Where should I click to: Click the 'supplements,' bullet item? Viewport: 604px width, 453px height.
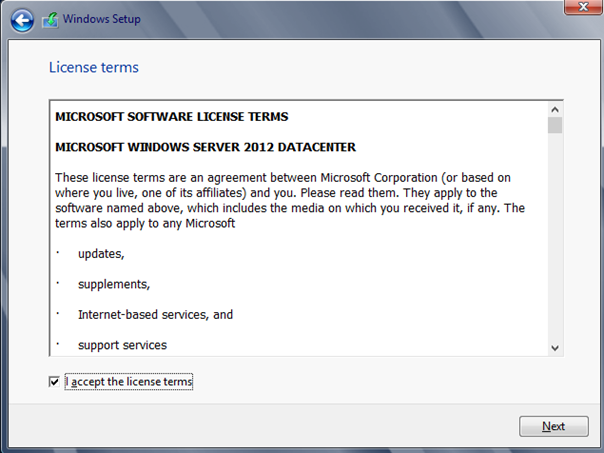pyautogui.click(x=114, y=284)
